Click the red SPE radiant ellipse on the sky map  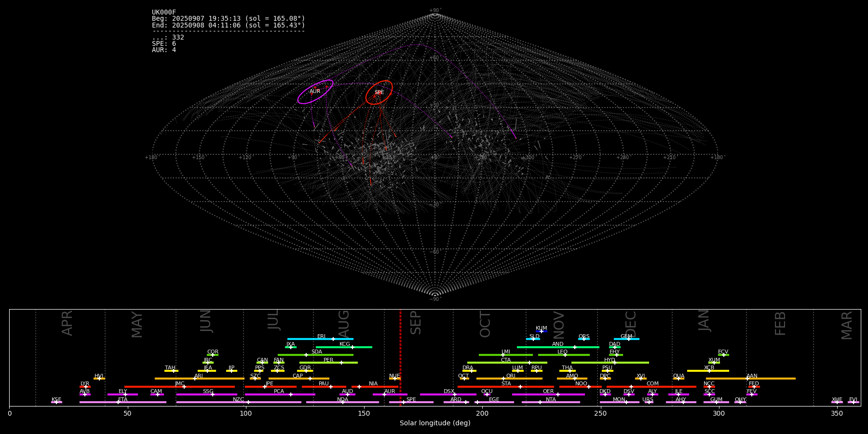click(x=379, y=93)
